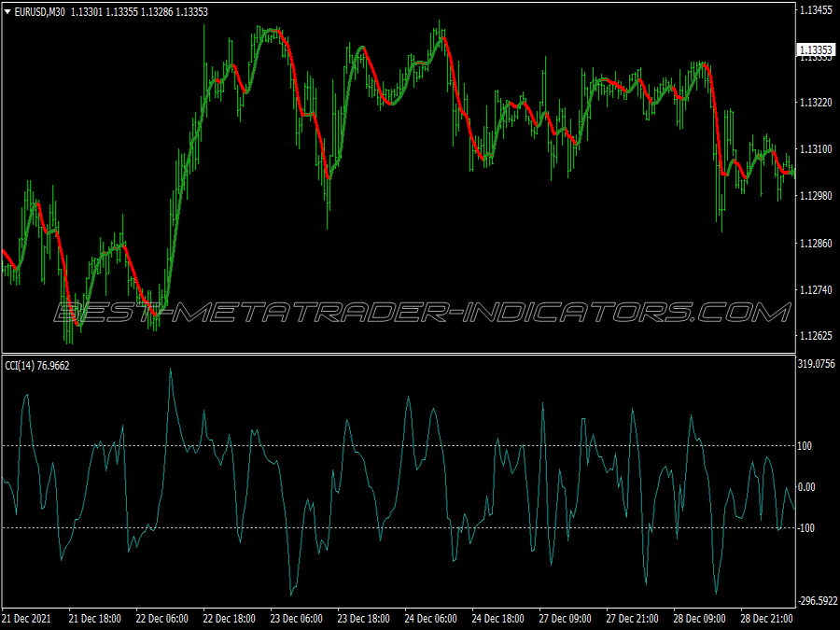Click the 23 Dec 18:00 time label
This screenshot has height=630, width=840.
pos(364,619)
